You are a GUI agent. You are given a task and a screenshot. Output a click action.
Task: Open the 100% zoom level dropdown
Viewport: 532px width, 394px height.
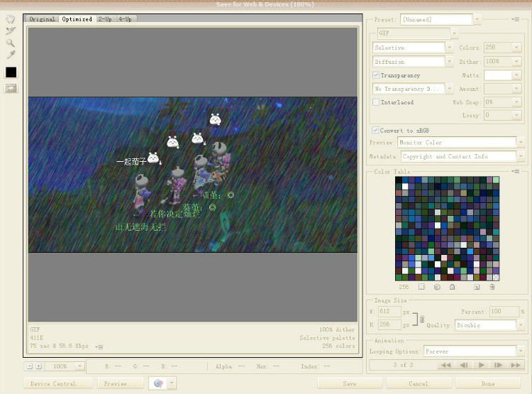[x=79, y=366]
